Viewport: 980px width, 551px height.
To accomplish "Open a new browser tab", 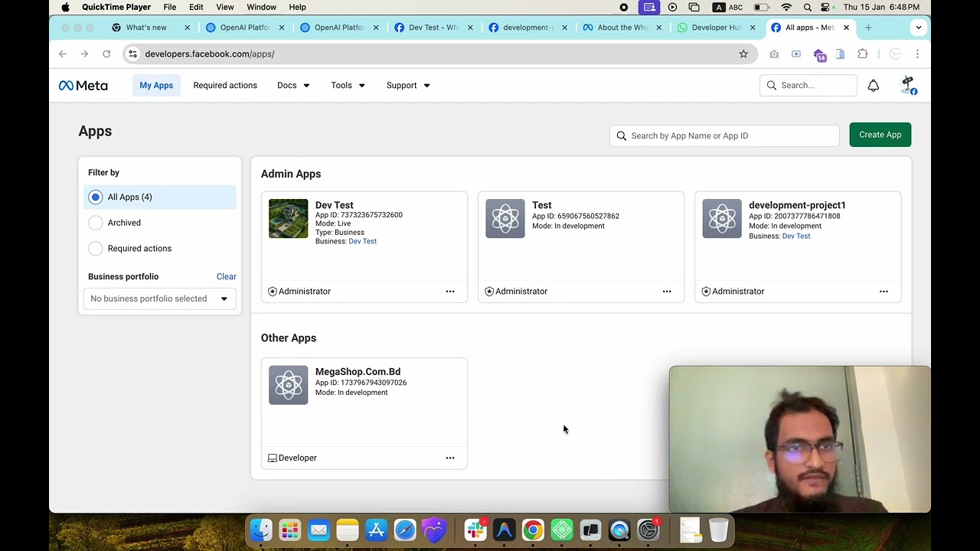I will 868,28.
